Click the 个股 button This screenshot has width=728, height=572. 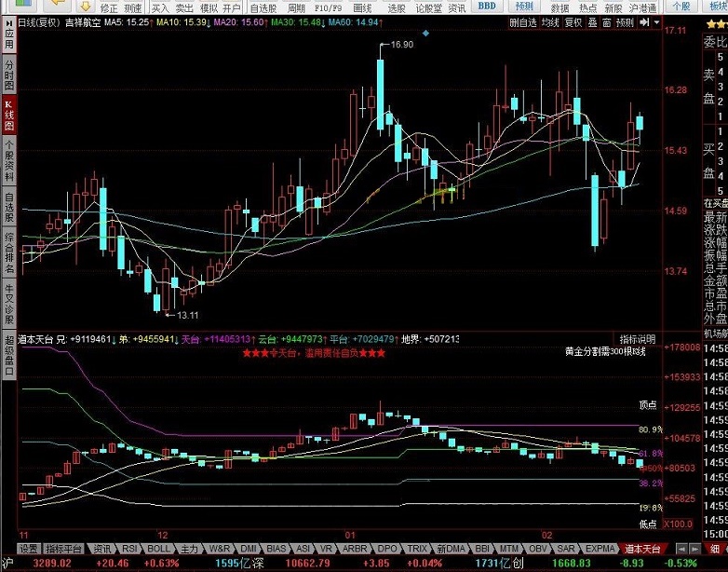[x=681, y=6]
